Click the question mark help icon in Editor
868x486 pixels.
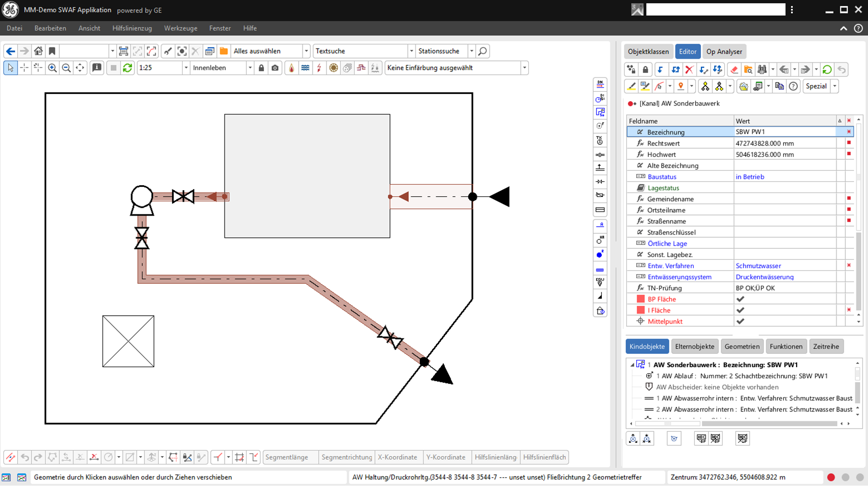793,86
